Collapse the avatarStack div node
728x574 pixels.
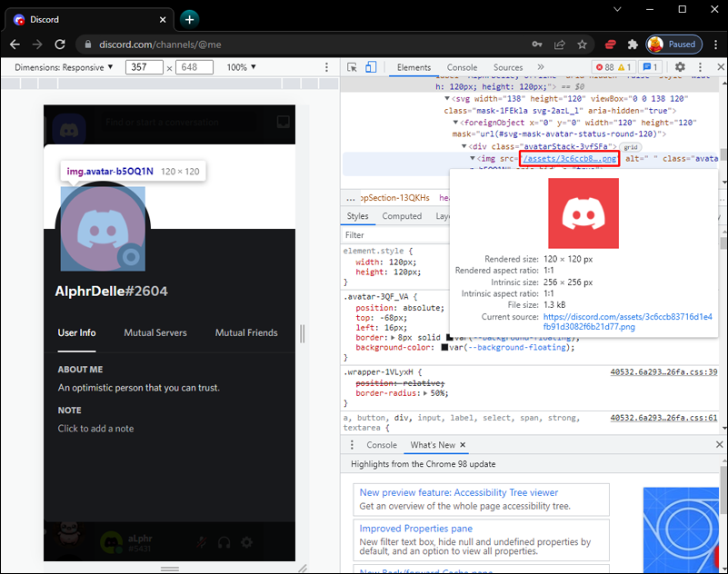click(x=464, y=146)
